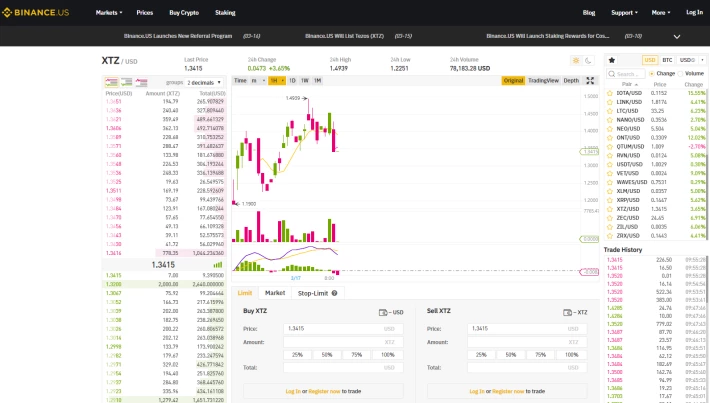Favorite the LTC/USD pair star
The image size is (710, 403).
[610, 111]
